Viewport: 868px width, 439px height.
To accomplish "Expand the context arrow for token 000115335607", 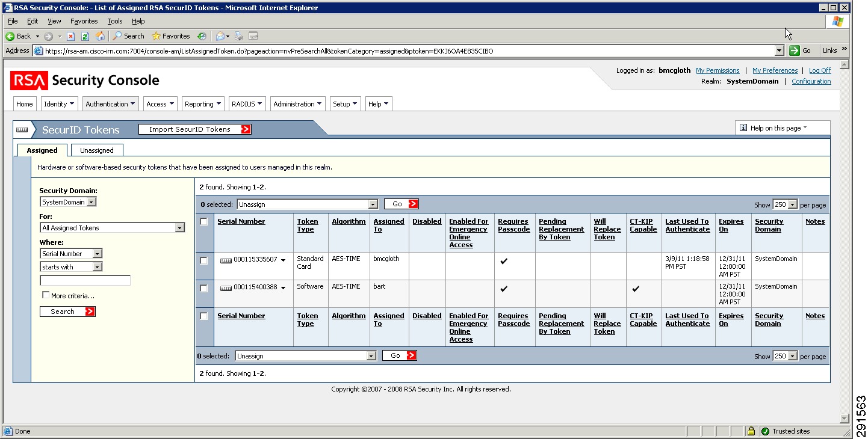I will click(283, 260).
